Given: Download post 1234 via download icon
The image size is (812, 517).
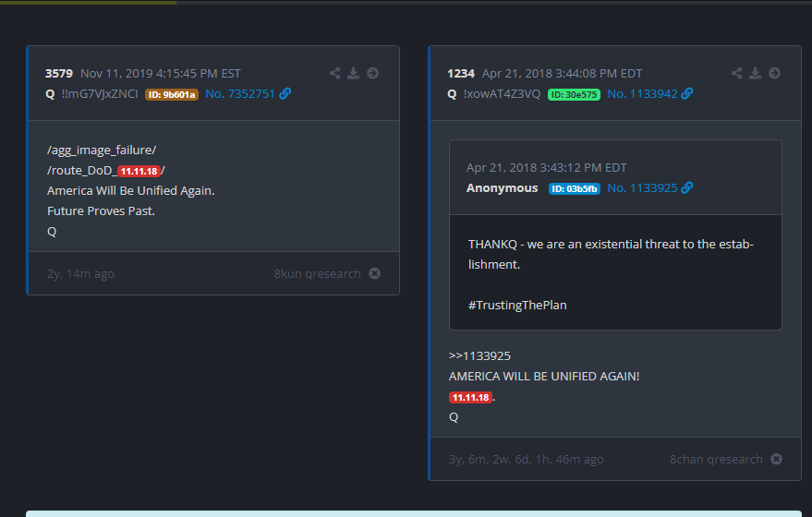Looking at the screenshot, I should point(756,73).
